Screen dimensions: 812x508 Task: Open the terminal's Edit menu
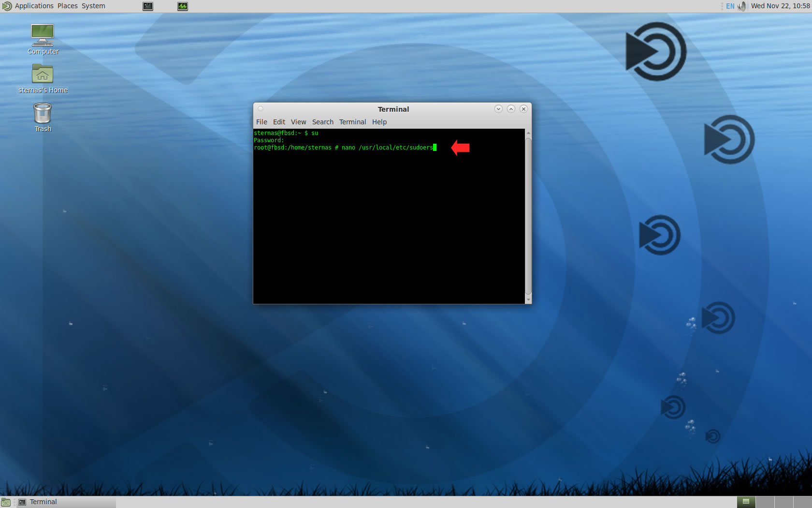[x=279, y=122]
